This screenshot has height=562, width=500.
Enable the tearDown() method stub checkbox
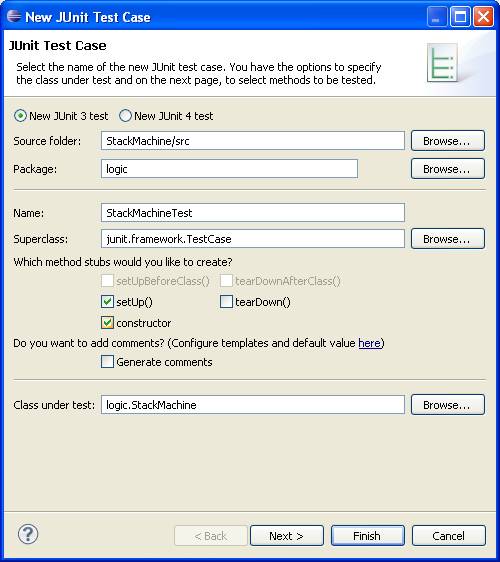tap(226, 302)
